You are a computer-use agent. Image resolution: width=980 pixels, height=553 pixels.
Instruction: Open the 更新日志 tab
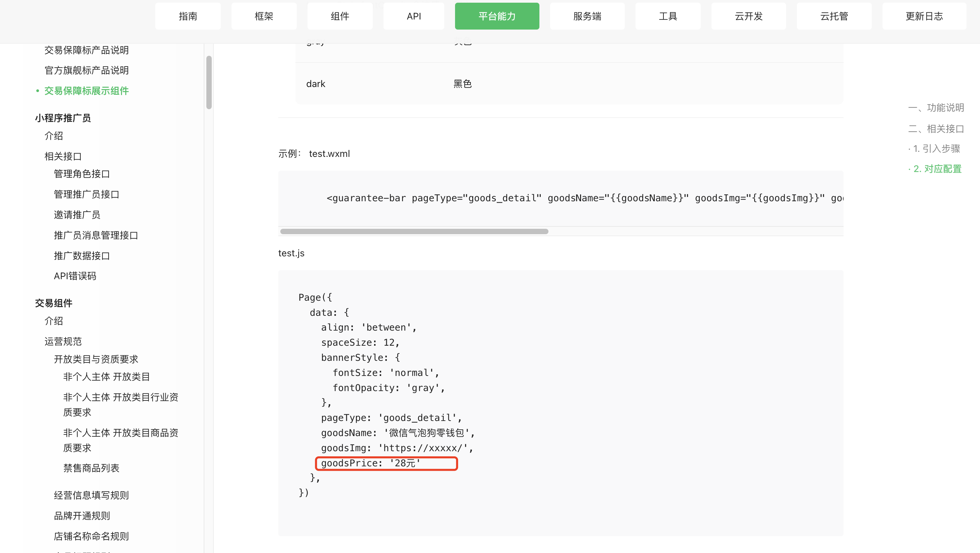click(924, 16)
